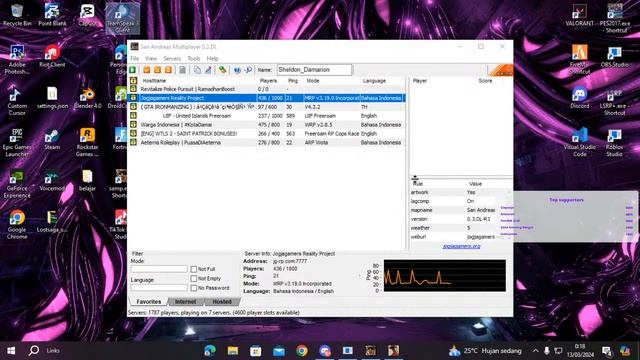The image size is (640, 360).
Task: Open the Steam desktop shortcut
Action: click(x=52, y=139)
